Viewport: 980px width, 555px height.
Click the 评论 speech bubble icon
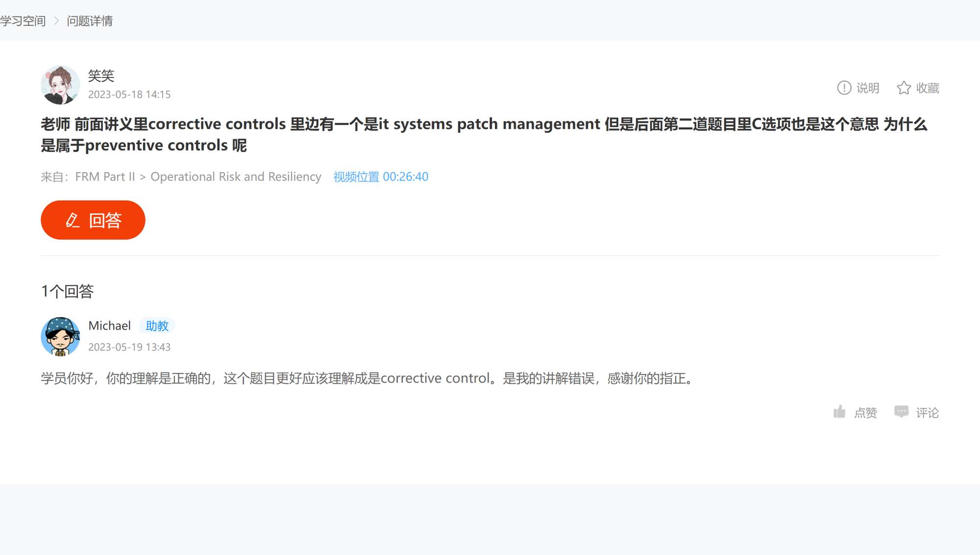901,412
